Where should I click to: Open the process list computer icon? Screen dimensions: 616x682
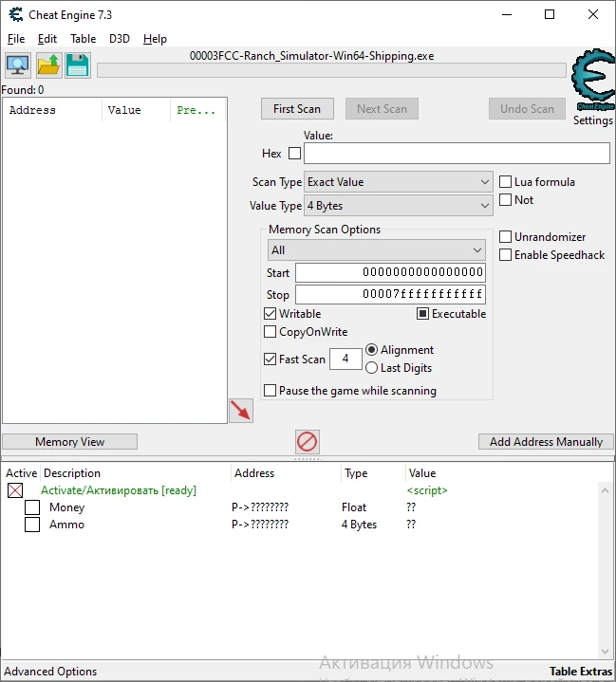click(x=18, y=65)
